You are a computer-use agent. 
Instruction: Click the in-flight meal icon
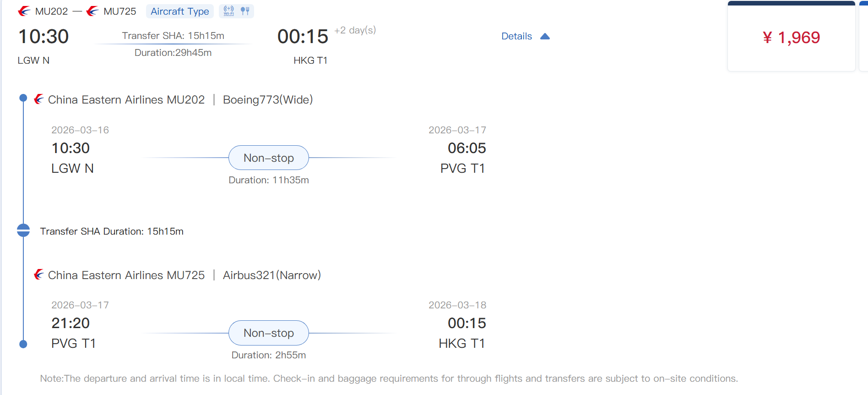pos(245,11)
